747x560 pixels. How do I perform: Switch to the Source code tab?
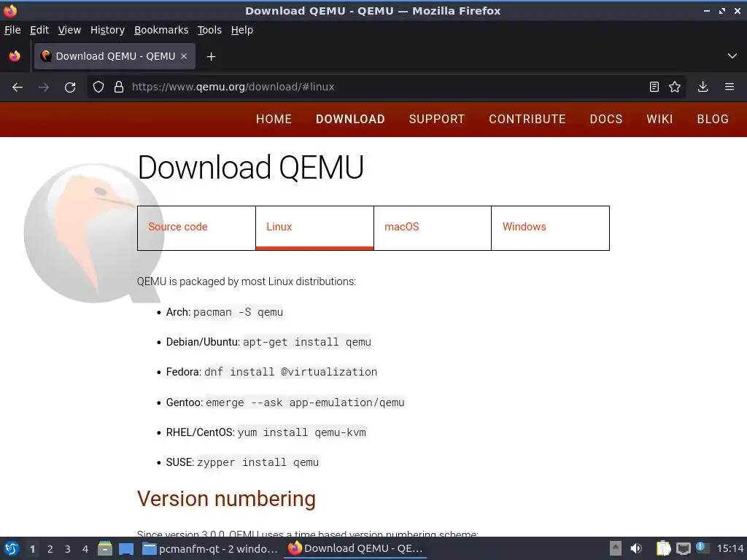click(196, 228)
